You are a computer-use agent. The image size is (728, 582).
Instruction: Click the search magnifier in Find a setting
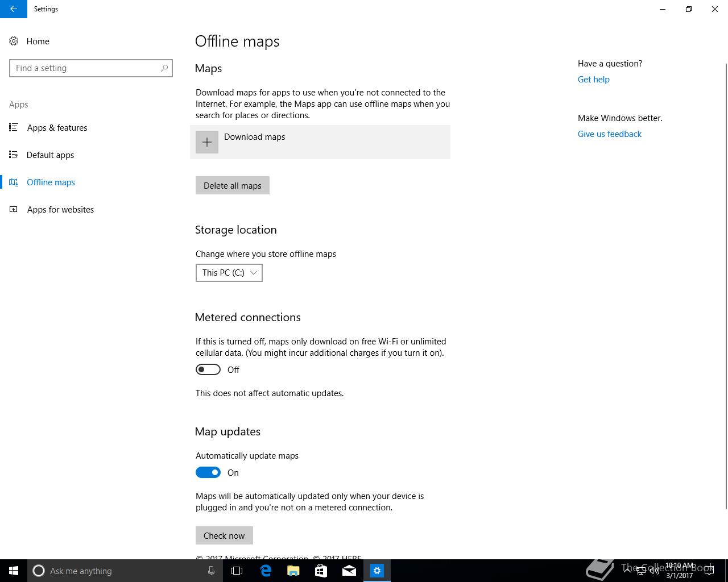(164, 68)
